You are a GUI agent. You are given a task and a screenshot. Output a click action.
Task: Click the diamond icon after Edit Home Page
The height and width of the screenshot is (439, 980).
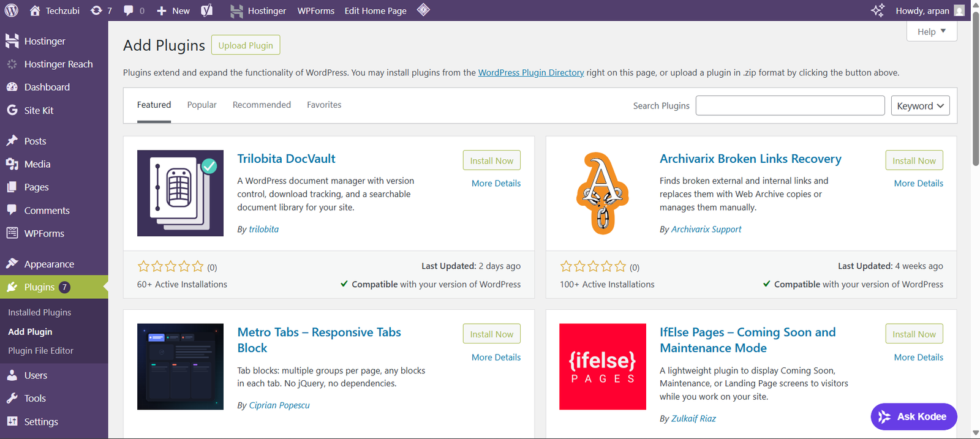coord(423,10)
